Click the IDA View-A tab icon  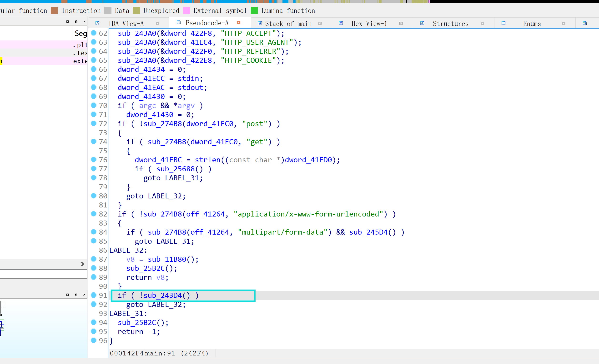97,23
